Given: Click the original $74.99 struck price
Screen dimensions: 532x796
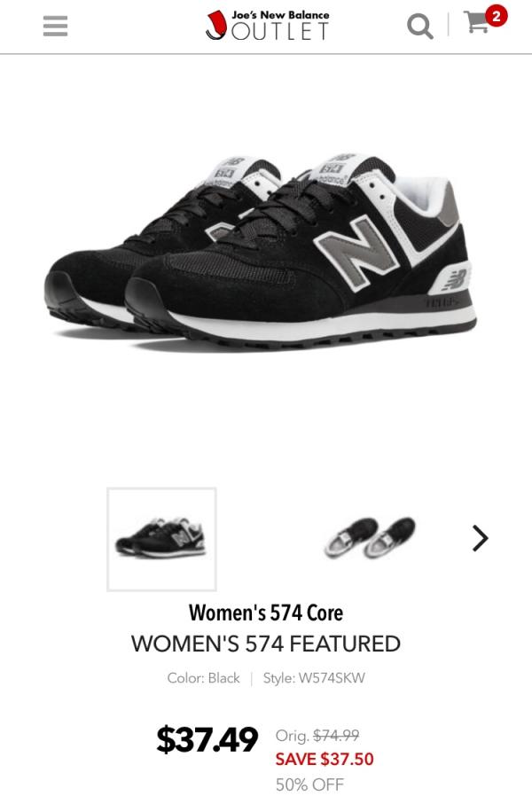Looking at the screenshot, I should point(336,735).
